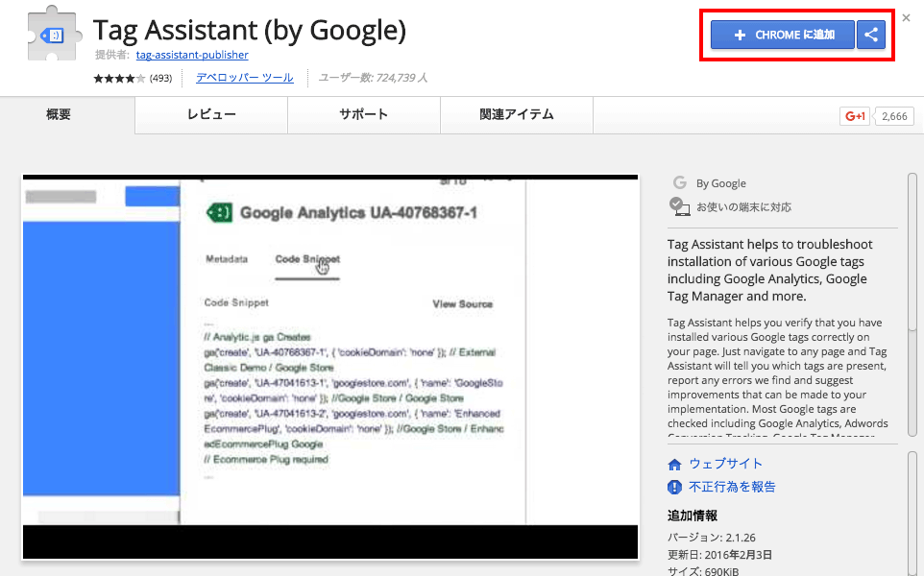Click the Google G logo beside By Google
This screenshot has height=576, width=924.
pyautogui.click(x=679, y=182)
